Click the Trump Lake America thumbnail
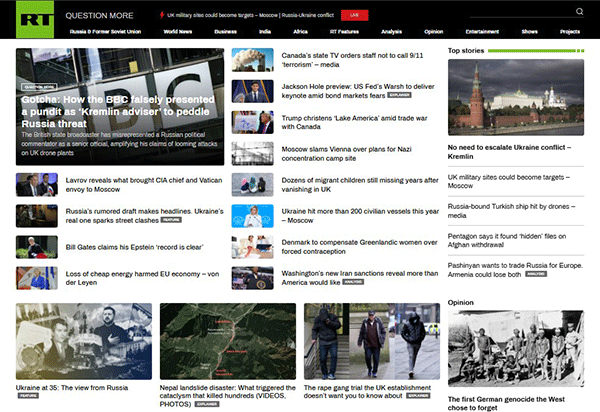This screenshot has height=412, width=600. coord(253,122)
